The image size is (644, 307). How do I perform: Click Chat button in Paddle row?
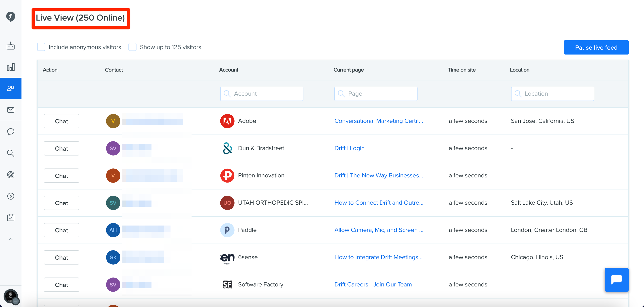(62, 230)
